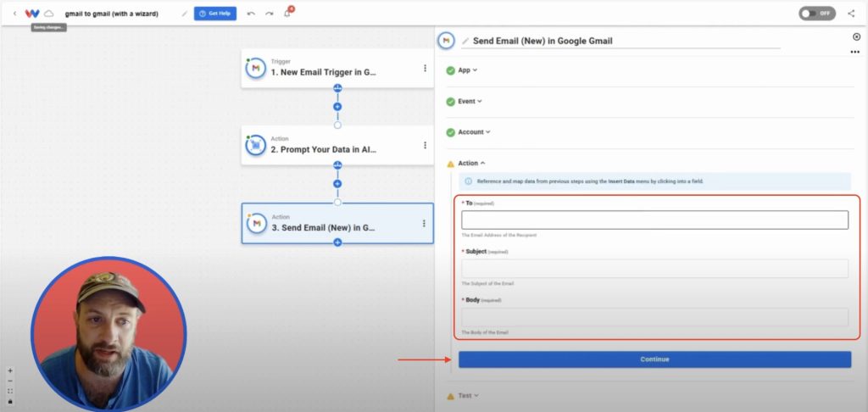Viewport: 868px width, 412px height.
Task: Undo the last change
Action: coord(251,14)
